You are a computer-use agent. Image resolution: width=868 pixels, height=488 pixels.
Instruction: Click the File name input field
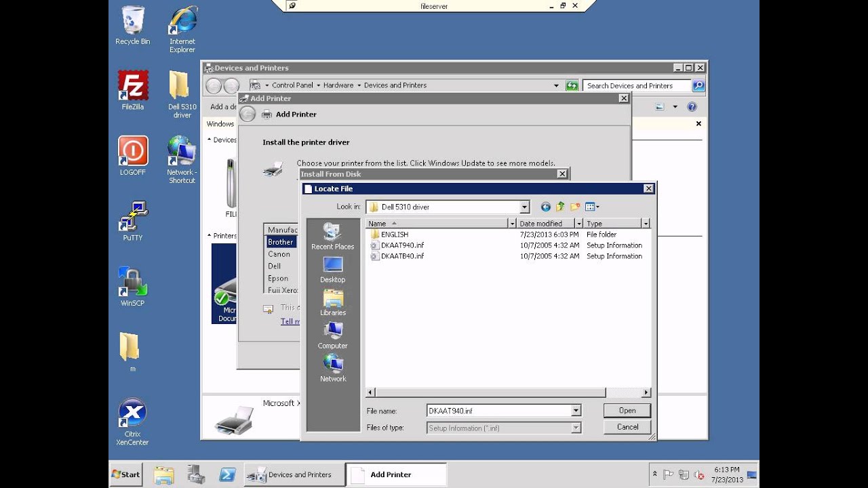tap(498, 411)
